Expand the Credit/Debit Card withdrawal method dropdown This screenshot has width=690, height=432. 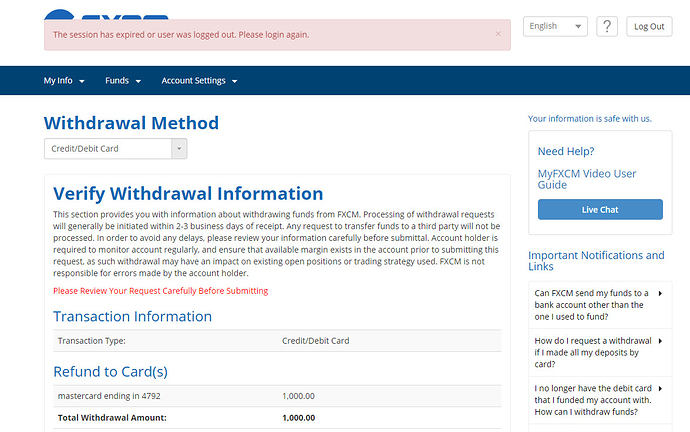point(115,149)
